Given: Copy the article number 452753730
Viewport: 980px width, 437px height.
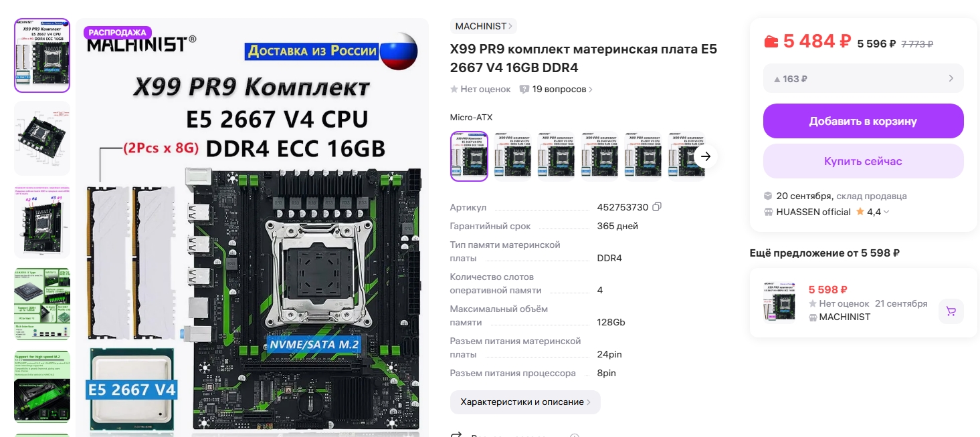Looking at the screenshot, I should point(657,207).
